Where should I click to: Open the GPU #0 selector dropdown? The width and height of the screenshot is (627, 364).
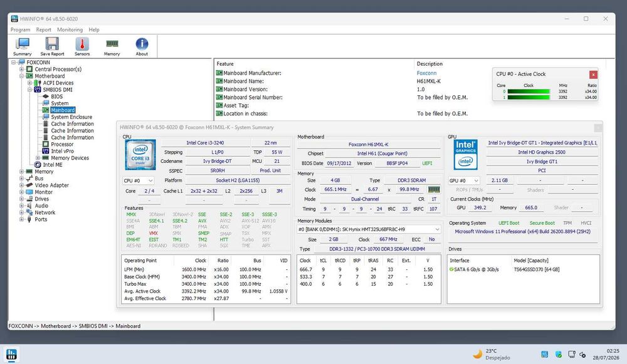click(x=464, y=180)
